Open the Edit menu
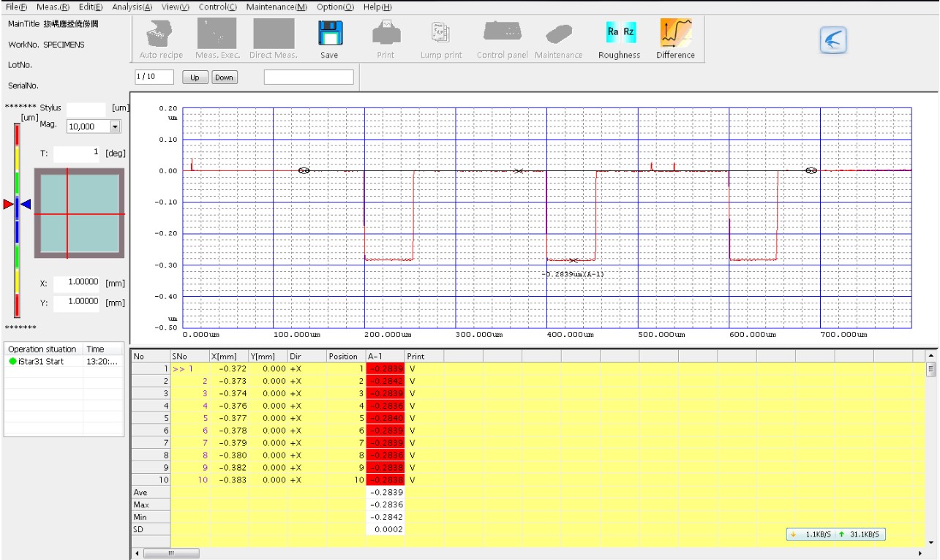This screenshot has width=940, height=560. pos(91,7)
